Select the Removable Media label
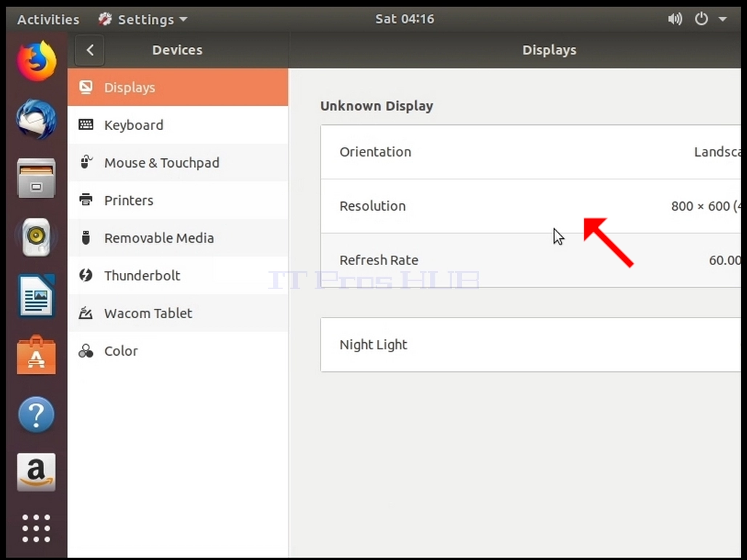 pos(159,238)
